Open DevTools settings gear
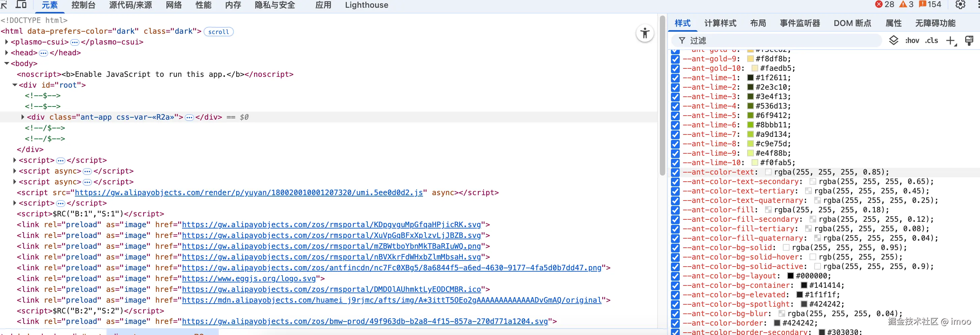The height and width of the screenshot is (335, 980). tap(960, 5)
